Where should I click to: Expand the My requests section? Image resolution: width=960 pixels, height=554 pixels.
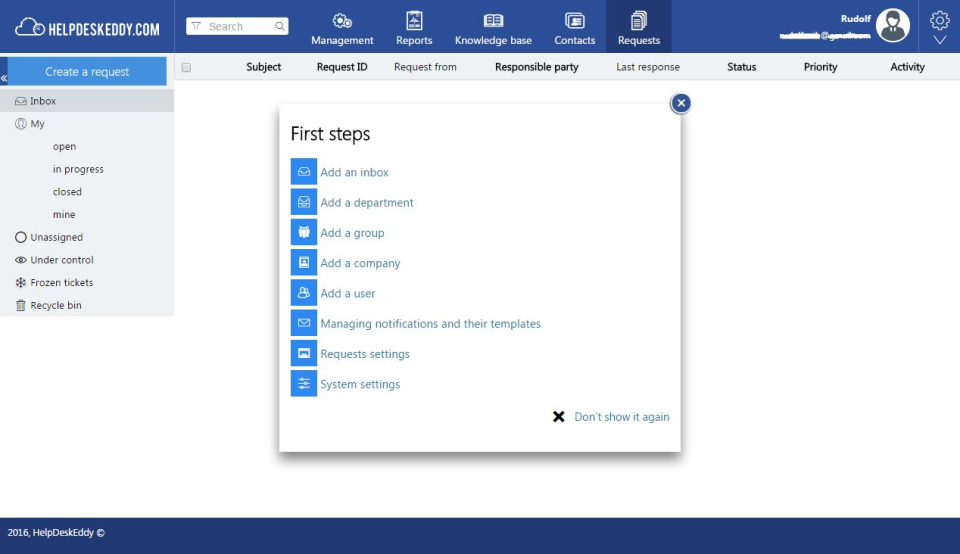[37, 124]
